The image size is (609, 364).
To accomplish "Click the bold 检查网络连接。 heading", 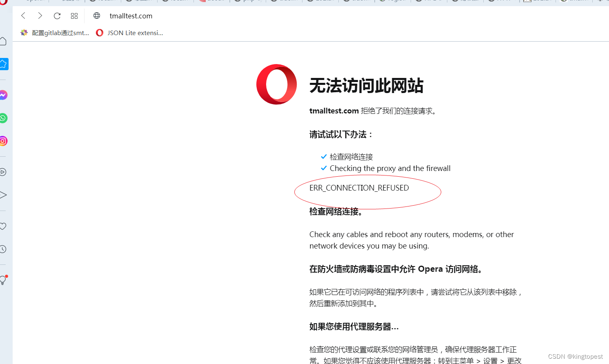I will [336, 211].
